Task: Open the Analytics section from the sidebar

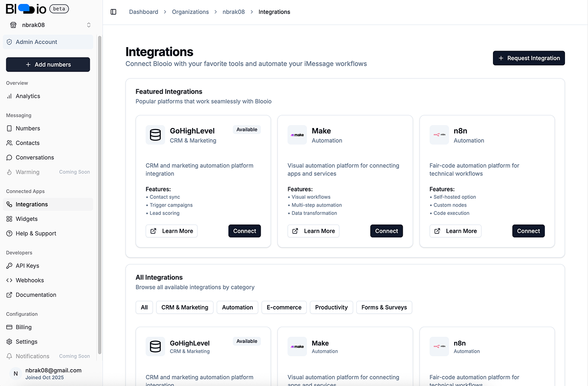Action: 29,96
